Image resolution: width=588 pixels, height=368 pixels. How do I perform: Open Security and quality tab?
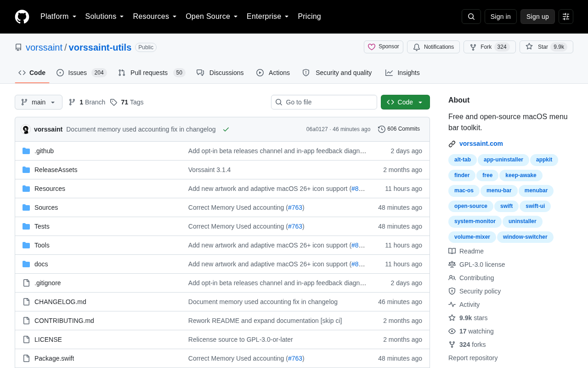pyautogui.click(x=337, y=73)
